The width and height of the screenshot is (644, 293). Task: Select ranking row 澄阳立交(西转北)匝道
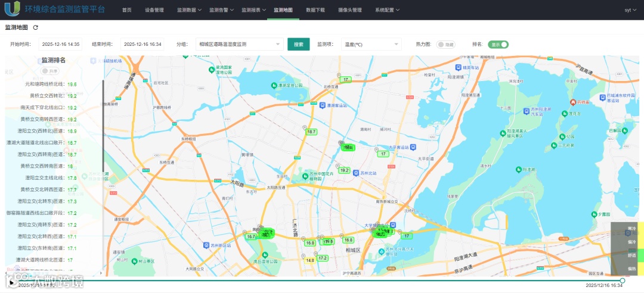47,131
